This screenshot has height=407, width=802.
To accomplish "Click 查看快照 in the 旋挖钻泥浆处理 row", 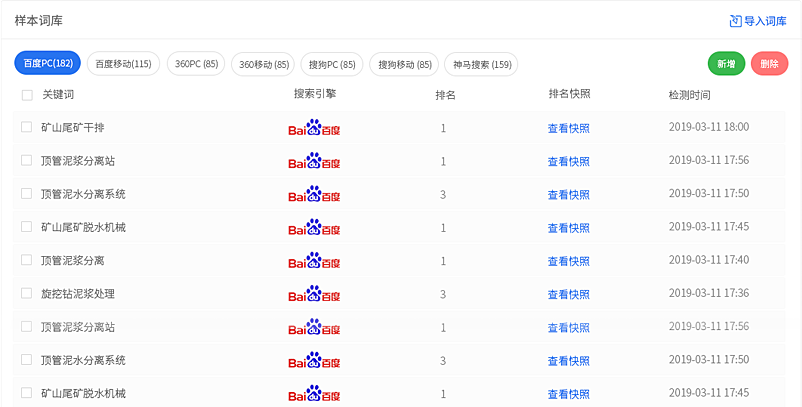I will click(569, 295).
